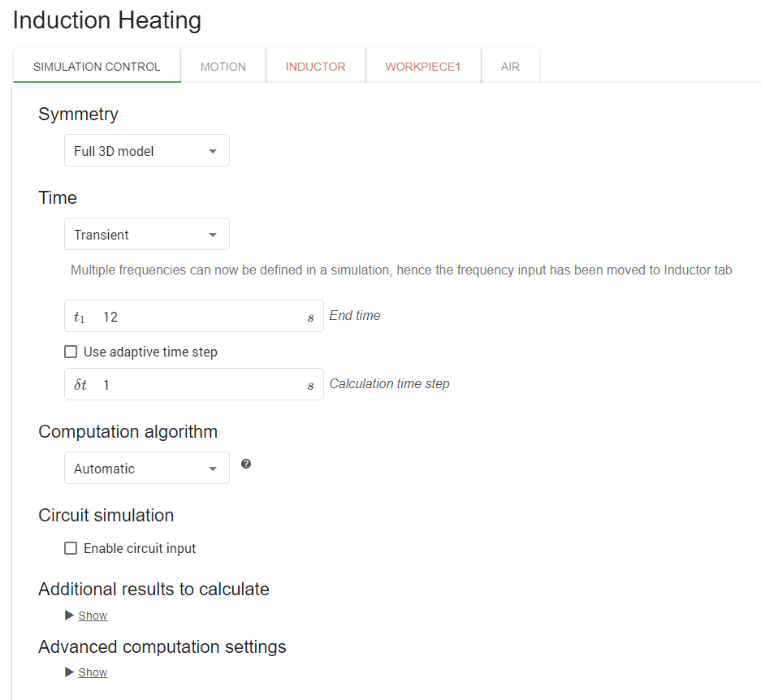
Task: Tick the Enable circuit input checkbox
Action: pos(71,548)
